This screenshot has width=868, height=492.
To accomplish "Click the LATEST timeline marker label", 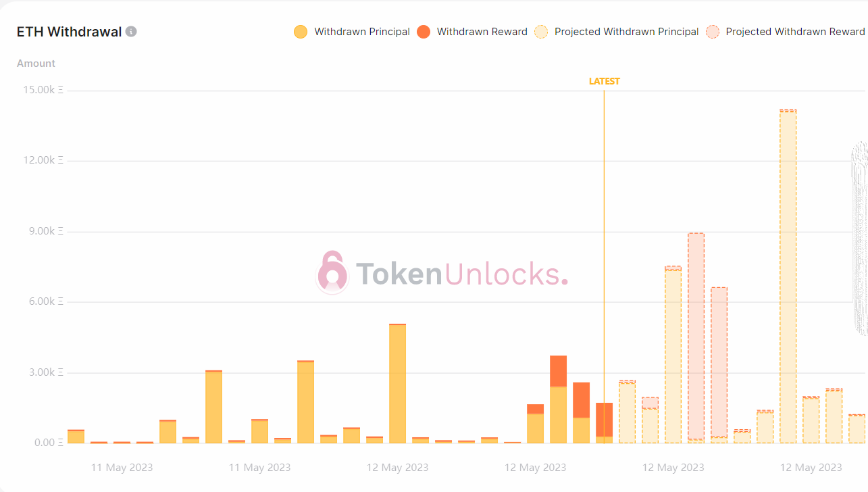I will [x=604, y=81].
